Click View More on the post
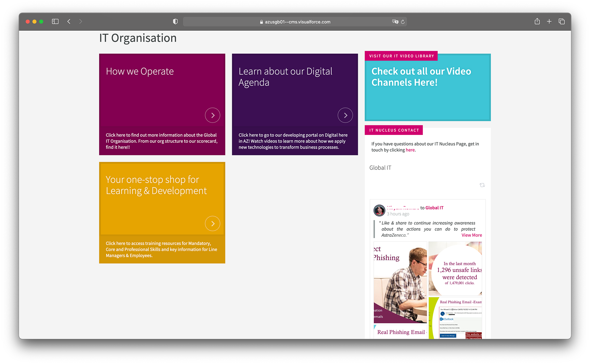The image size is (590, 364). [x=471, y=235]
